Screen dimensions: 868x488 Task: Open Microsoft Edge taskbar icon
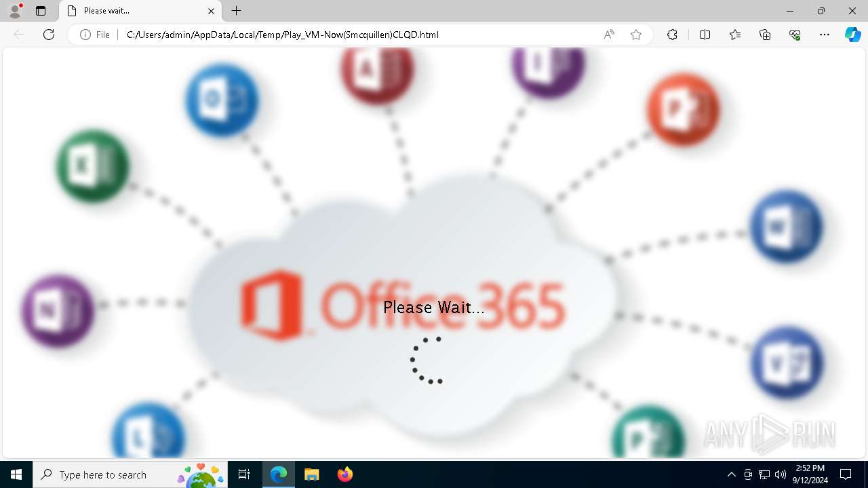[x=279, y=474]
